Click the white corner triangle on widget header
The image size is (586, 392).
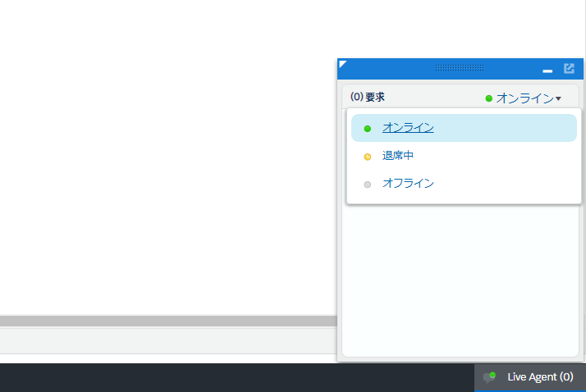pyautogui.click(x=343, y=64)
